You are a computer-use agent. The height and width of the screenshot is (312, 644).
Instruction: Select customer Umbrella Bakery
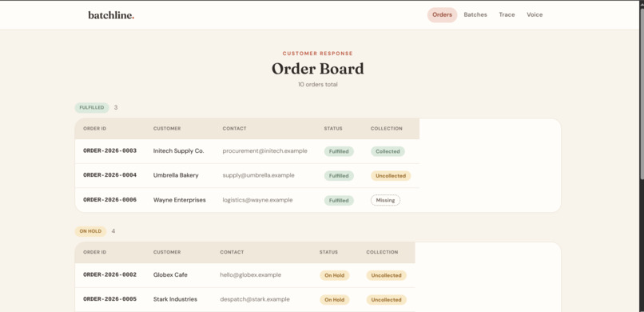(x=176, y=175)
